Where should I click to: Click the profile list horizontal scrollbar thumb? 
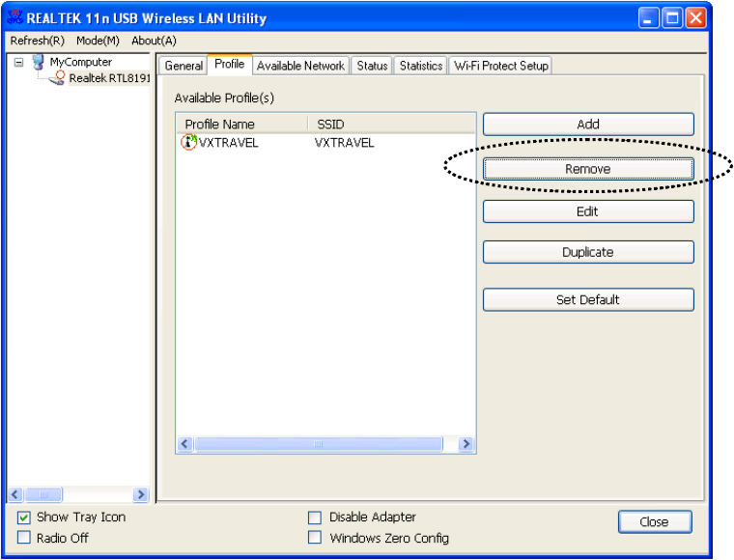pos(319,443)
